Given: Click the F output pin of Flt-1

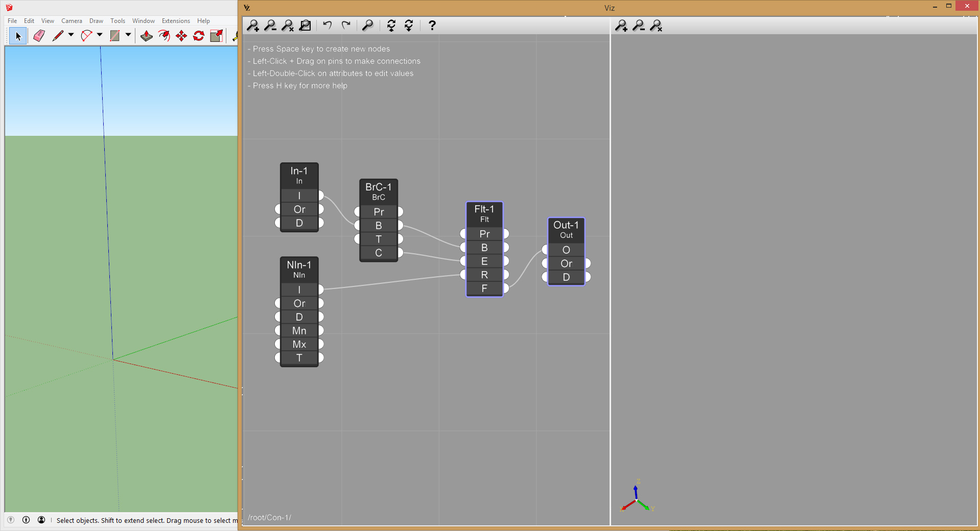Looking at the screenshot, I should (x=506, y=288).
